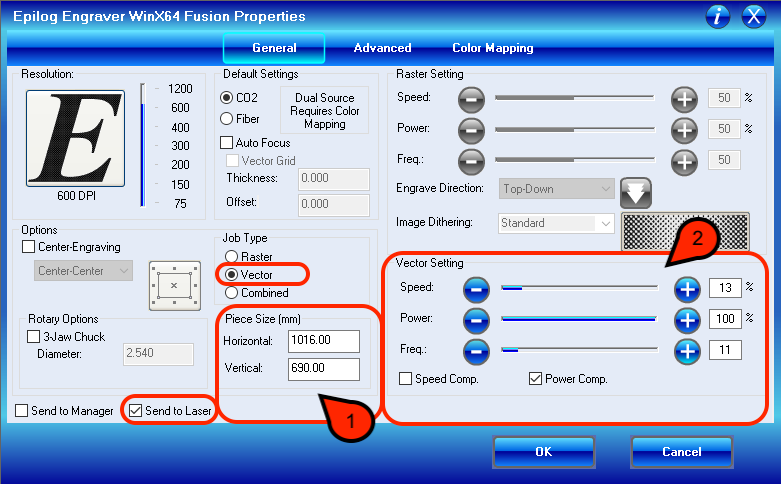The width and height of the screenshot is (781, 484).
Task: Increase Raster Speed with plus icon
Action: click(684, 99)
